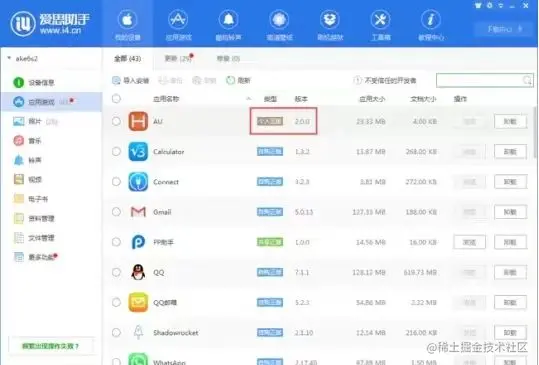Click the Connect app icon
Viewport: 539px width, 365px height.
pyautogui.click(x=138, y=181)
